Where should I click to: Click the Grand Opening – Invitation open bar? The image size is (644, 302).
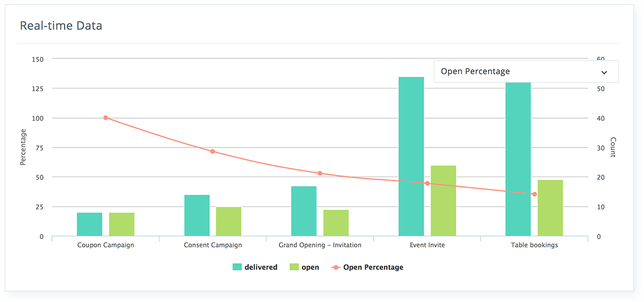coord(336,223)
